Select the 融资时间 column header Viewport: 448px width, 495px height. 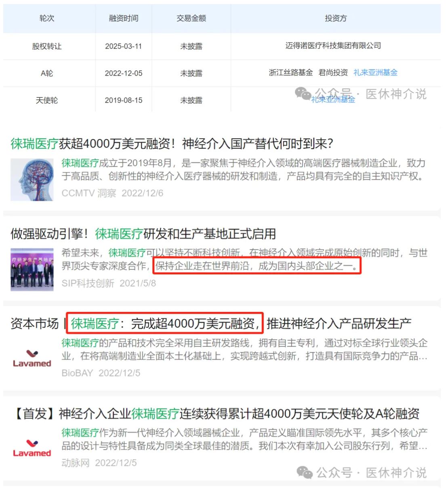coord(124,18)
